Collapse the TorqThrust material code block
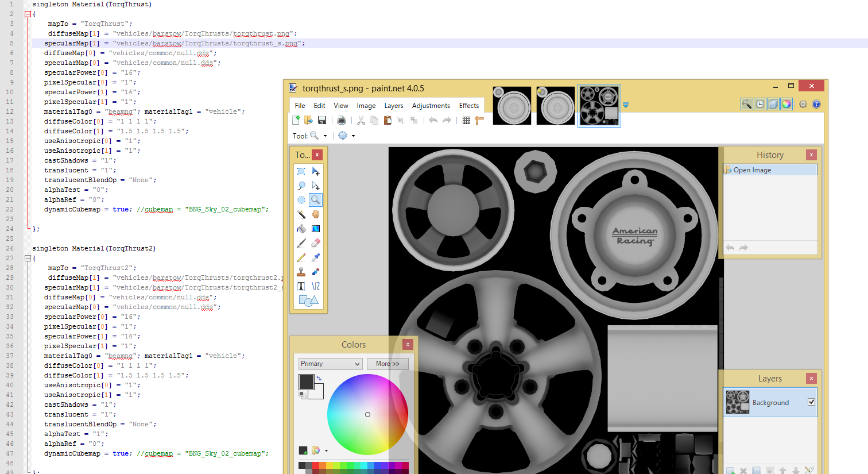Image resolution: width=868 pixels, height=474 pixels. [28, 14]
